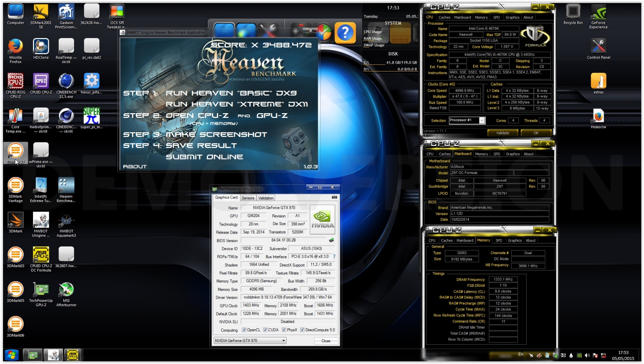The width and height of the screenshot is (644, 364).
Task: Open MSI Afterburner desktop icon
Action: tap(66, 294)
